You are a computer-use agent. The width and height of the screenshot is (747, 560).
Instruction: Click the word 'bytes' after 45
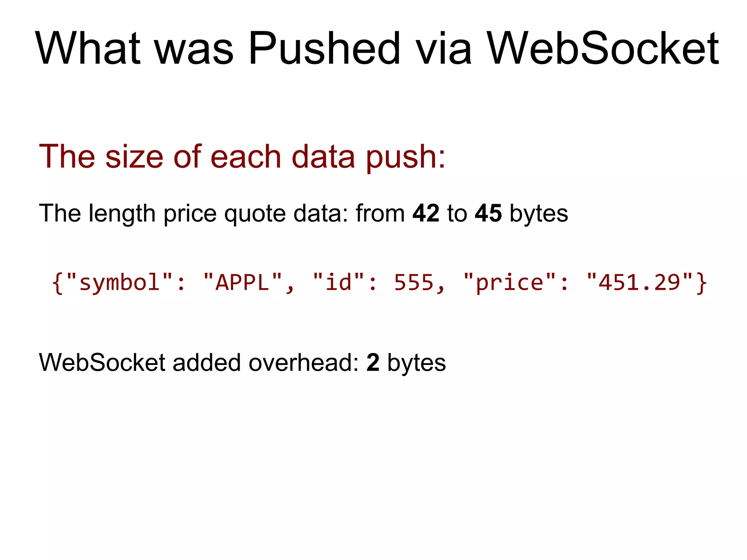tap(539, 213)
